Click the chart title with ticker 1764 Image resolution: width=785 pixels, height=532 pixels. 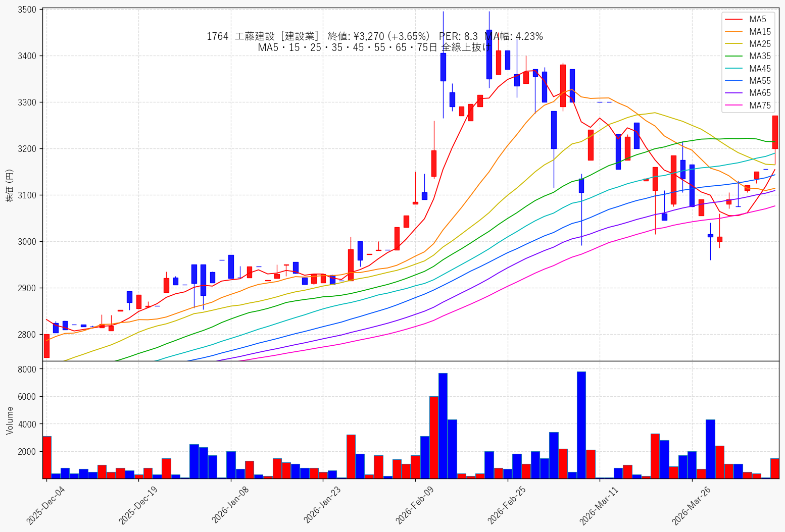tap(374, 36)
